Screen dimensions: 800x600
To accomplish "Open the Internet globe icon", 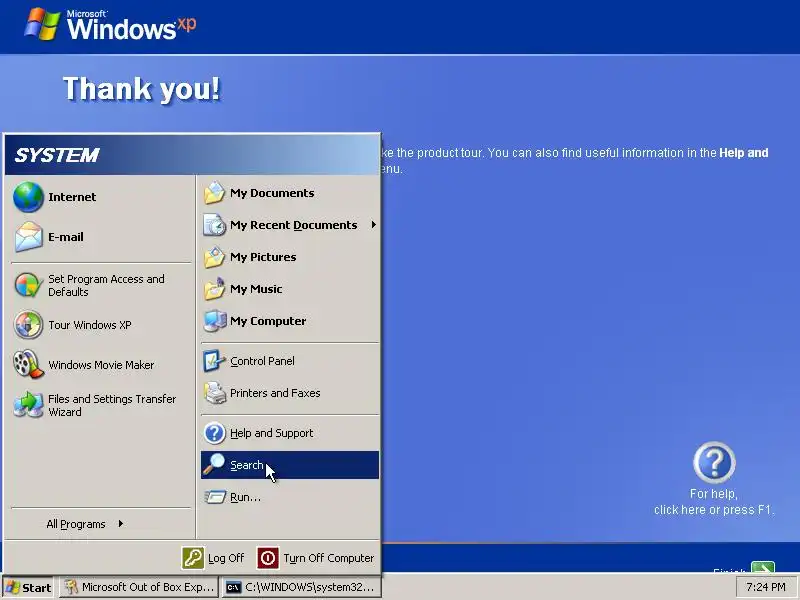I will pyautogui.click(x=28, y=197).
